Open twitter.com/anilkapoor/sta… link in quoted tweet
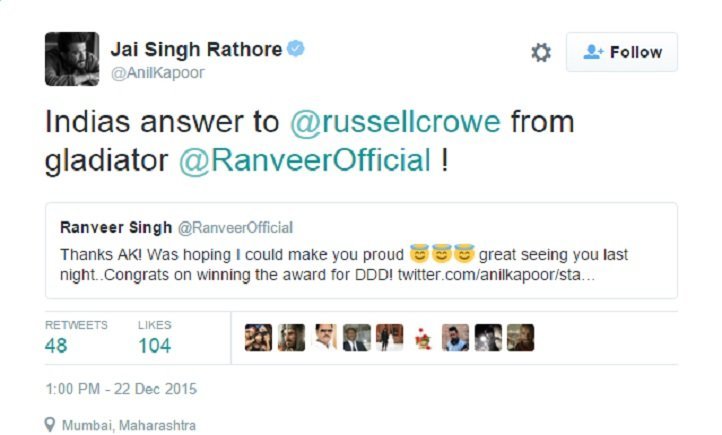Viewport: 722px width, 435px height. [x=496, y=275]
